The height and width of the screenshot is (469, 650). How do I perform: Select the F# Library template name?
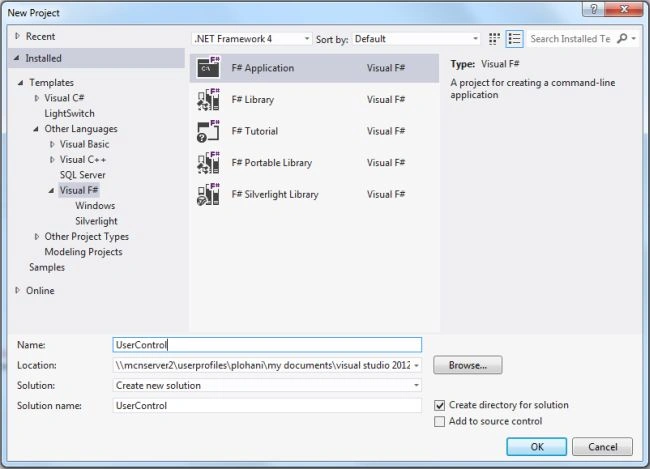pyautogui.click(x=252, y=100)
